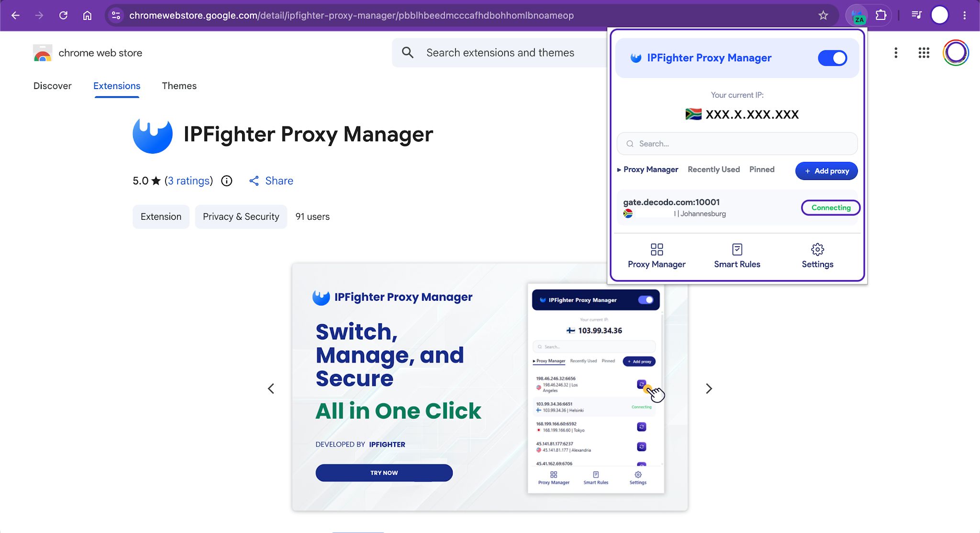Screen dimensions: 980x533
Task: Focus the popup proxy Search field
Action: (737, 144)
